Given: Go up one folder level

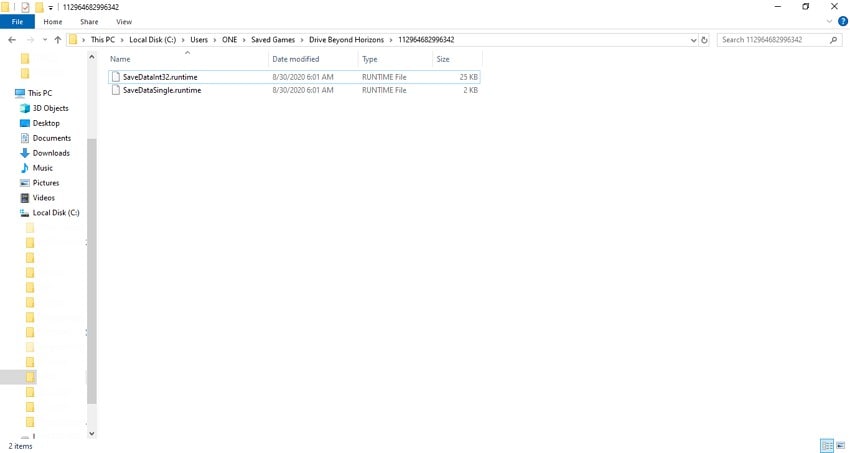Looking at the screenshot, I should 57,40.
